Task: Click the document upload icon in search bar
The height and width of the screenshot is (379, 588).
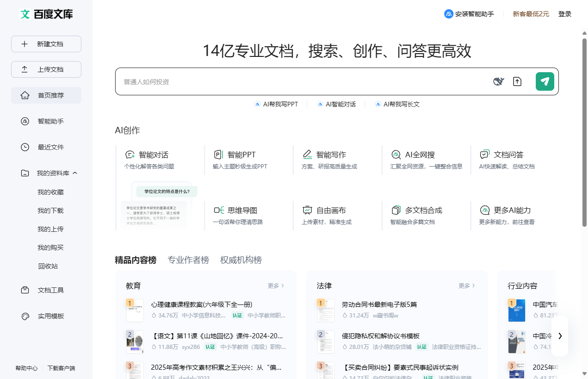Action: pos(517,81)
